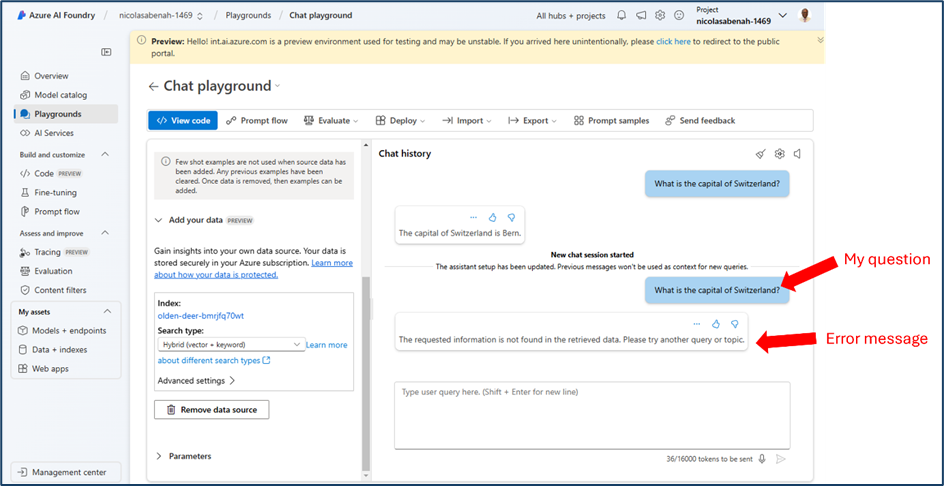Collapse the My assets section
Viewport: 944px width, 486px height.
[107, 312]
